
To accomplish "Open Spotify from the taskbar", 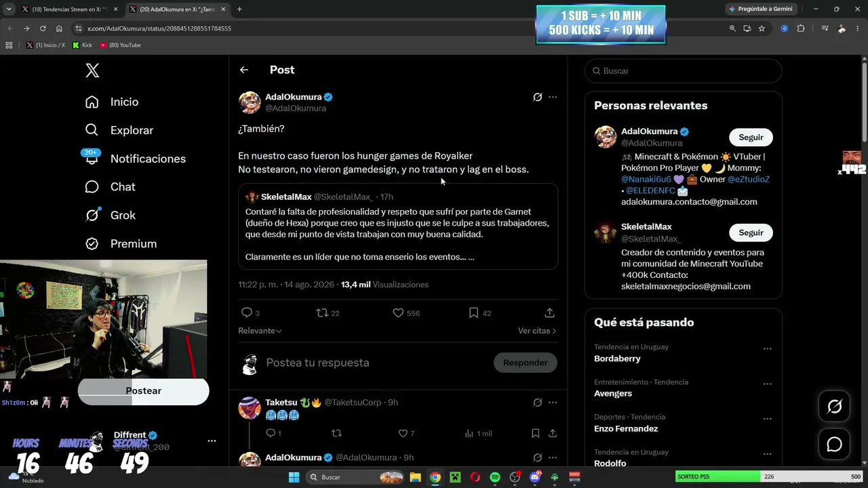I will click(495, 477).
